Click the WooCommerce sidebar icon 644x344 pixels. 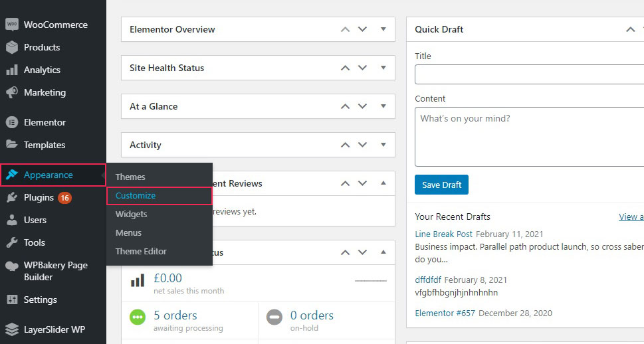pyautogui.click(x=12, y=25)
